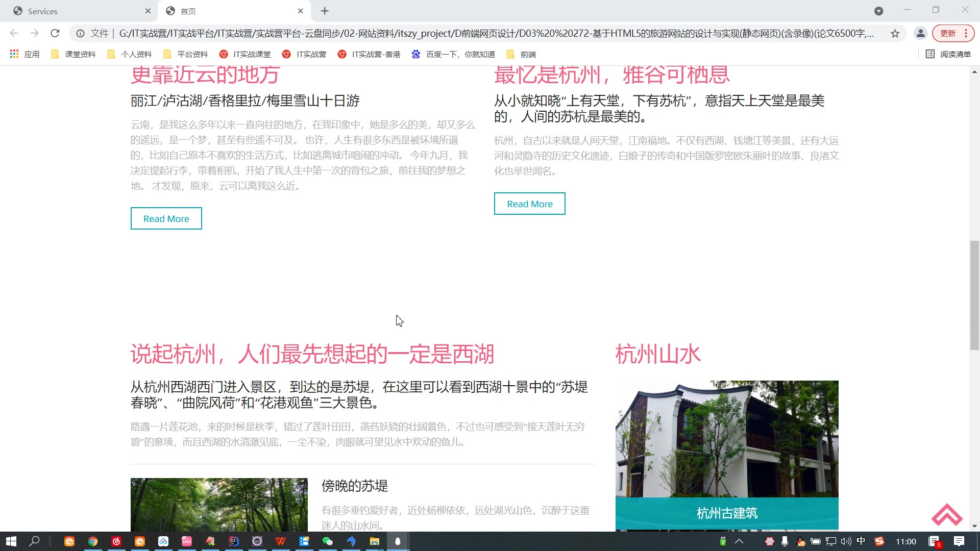Screen dimensions: 980x551
Task: Click the bookmark star in address bar
Action: click(895, 33)
